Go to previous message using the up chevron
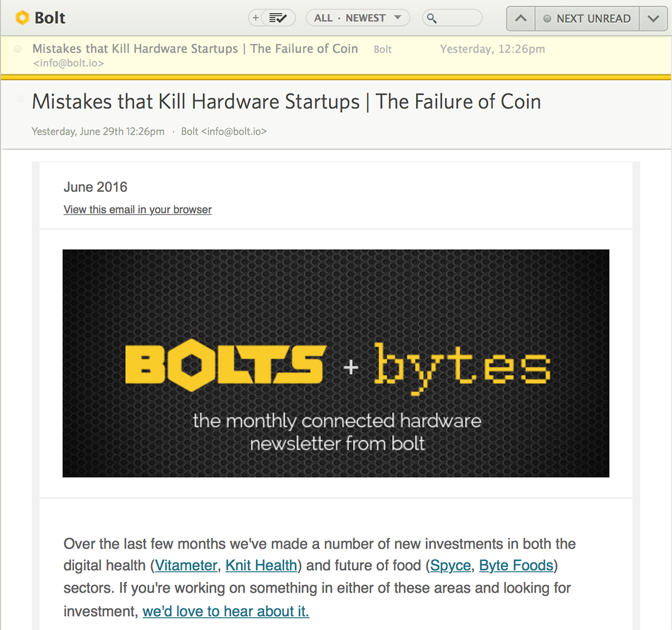The width and height of the screenshot is (672, 630). pyautogui.click(x=520, y=18)
